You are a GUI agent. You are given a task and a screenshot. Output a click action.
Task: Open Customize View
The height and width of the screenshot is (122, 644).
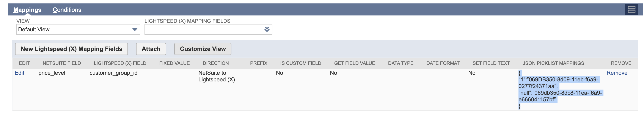click(203, 49)
